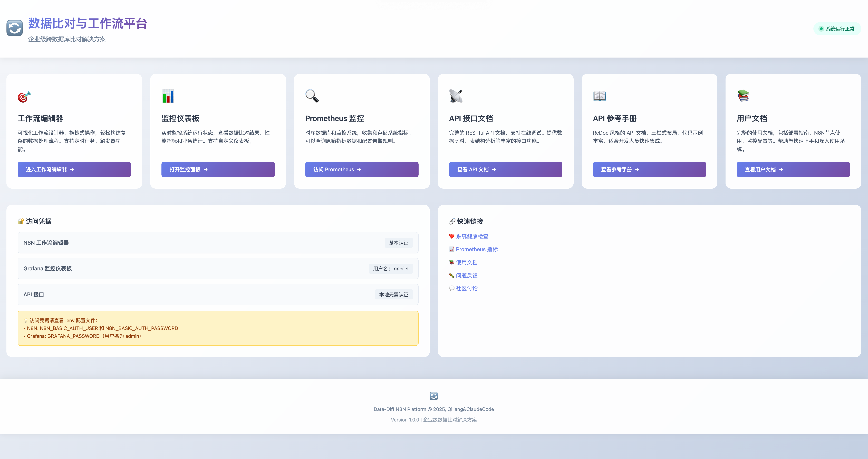Screen dimensions: 868x459
Task: Click the 本地无需认证 tag on API row
Action: [x=394, y=295]
